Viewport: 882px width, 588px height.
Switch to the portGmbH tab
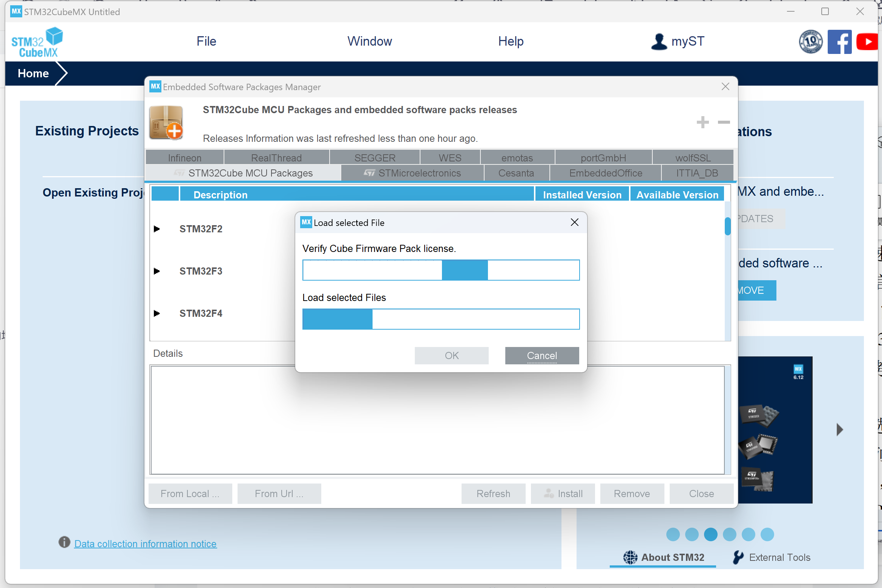[x=603, y=158]
